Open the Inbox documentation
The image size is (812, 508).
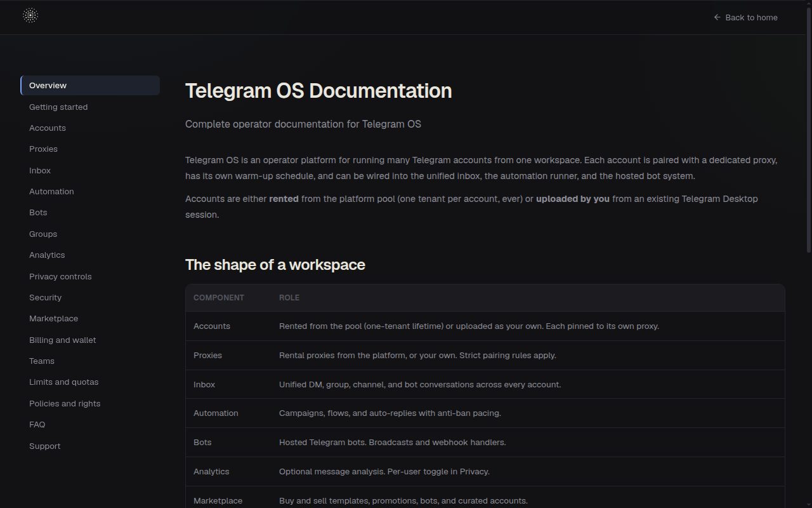[x=90, y=170]
